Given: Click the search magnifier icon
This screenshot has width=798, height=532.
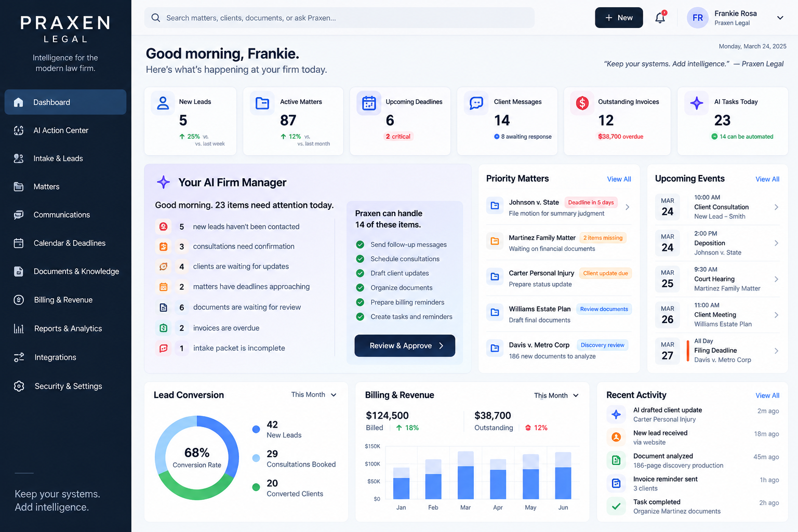Looking at the screenshot, I should [156, 18].
